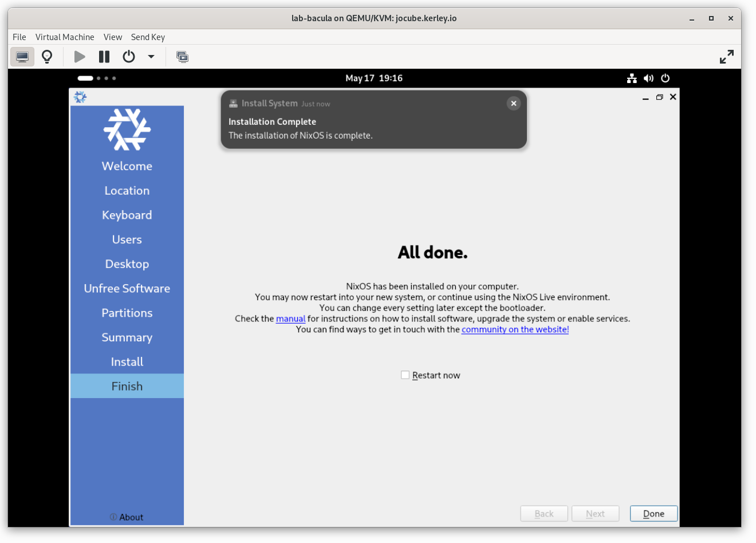The width and height of the screenshot is (756, 543).
Task: Shut down the virtual machine power icon
Action: tap(129, 57)
